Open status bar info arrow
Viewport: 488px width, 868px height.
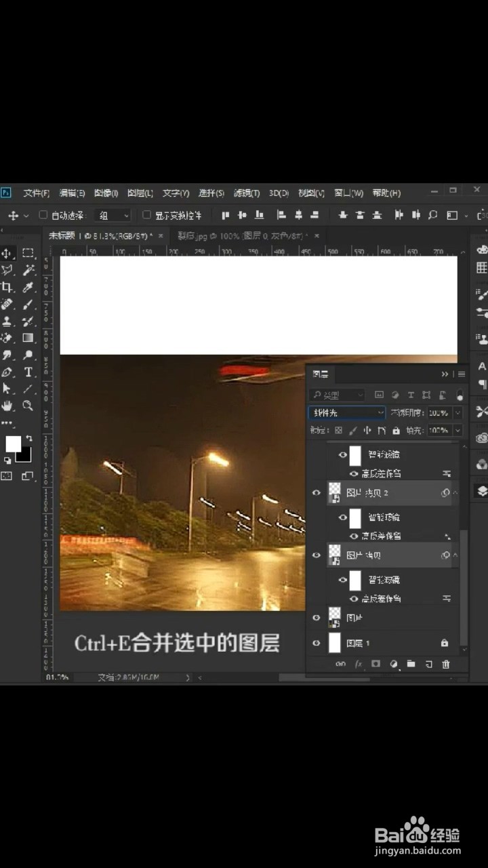tap(188, 677)
